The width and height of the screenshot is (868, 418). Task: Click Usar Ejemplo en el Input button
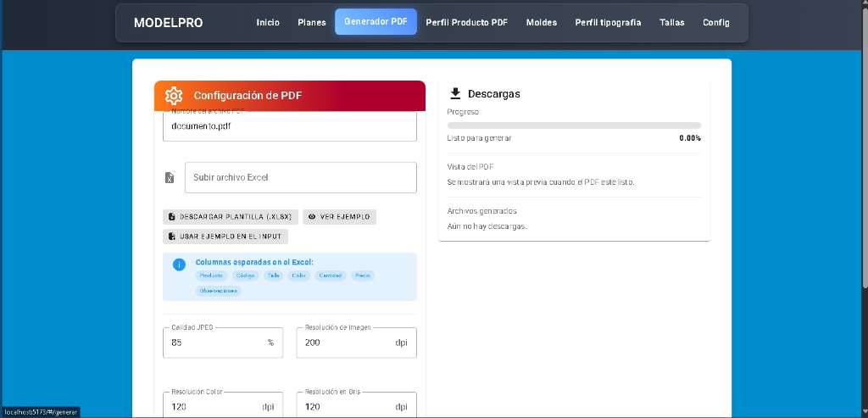(225, 237)
